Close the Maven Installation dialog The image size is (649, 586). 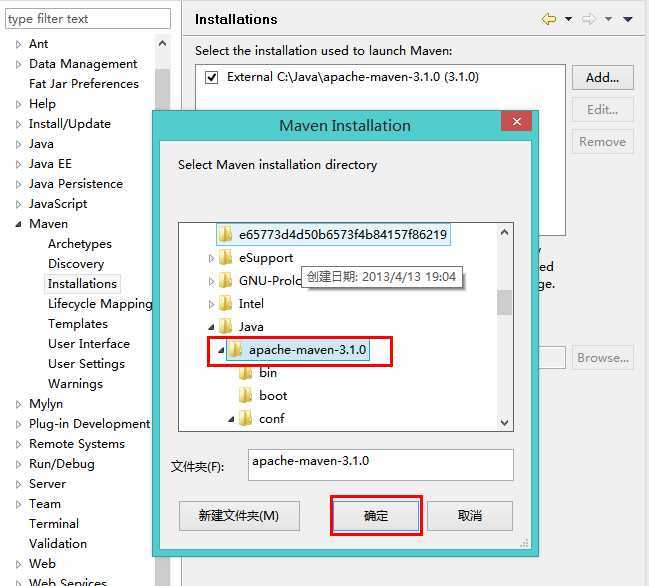[x=516, y=121]
